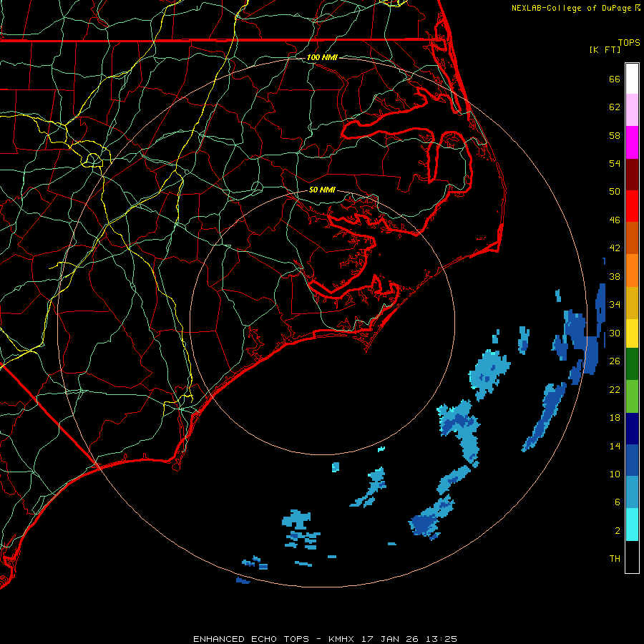
Task: Click the '34' legend value
Action: point(615,305)
